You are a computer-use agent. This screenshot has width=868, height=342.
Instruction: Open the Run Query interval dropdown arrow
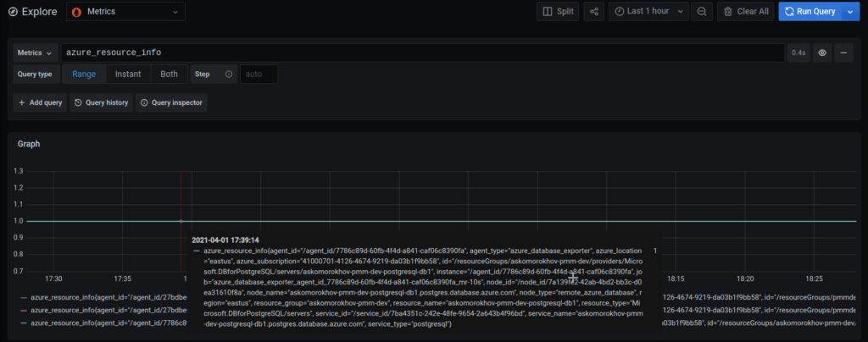coord(850,12)
